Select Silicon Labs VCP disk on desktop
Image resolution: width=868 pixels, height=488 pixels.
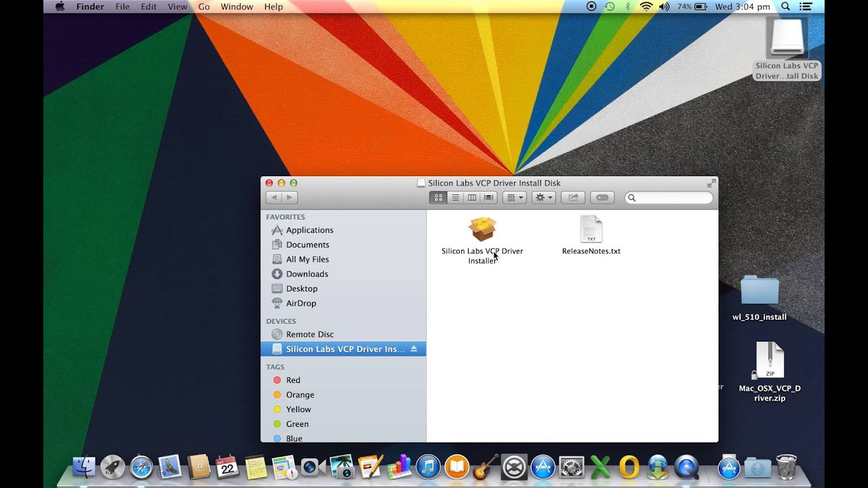tap(787, 47)
